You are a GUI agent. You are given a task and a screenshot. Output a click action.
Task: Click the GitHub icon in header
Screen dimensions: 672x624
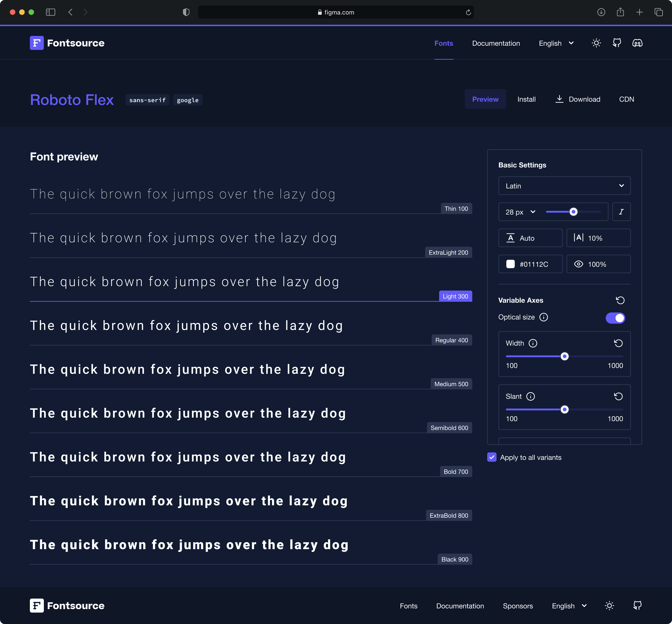(x=617, y=43)
